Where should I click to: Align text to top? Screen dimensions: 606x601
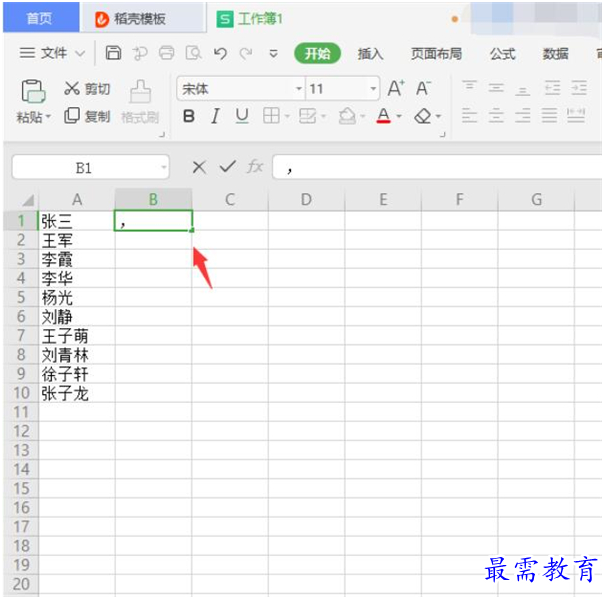(x=469, y=85)
